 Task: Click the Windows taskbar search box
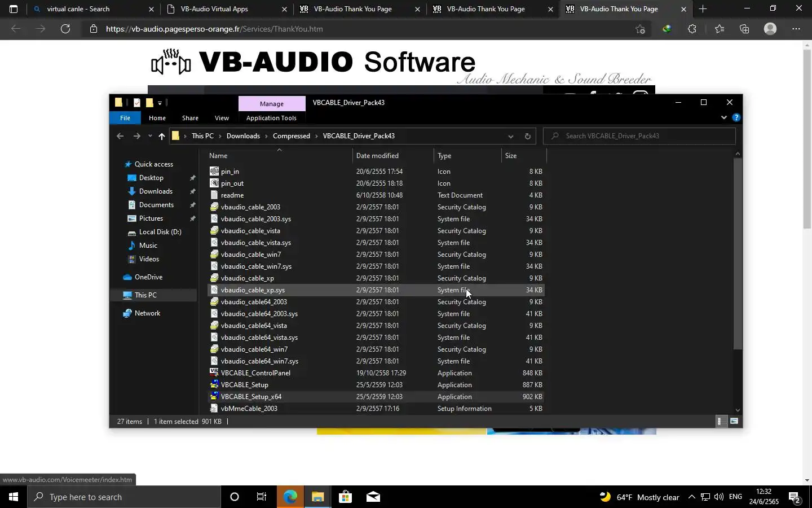124,497
